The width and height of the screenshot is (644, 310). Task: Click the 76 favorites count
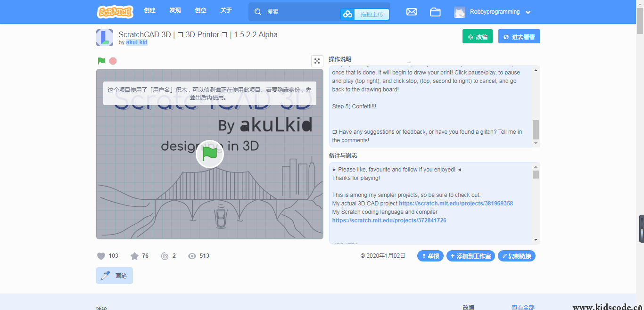pos(145,256)
